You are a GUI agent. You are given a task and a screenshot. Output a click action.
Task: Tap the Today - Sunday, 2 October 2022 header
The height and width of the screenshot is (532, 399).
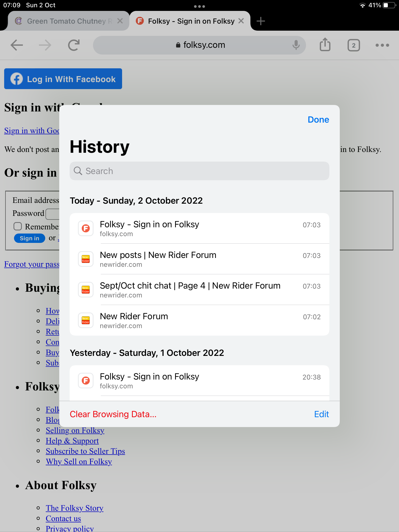point(136,201)
